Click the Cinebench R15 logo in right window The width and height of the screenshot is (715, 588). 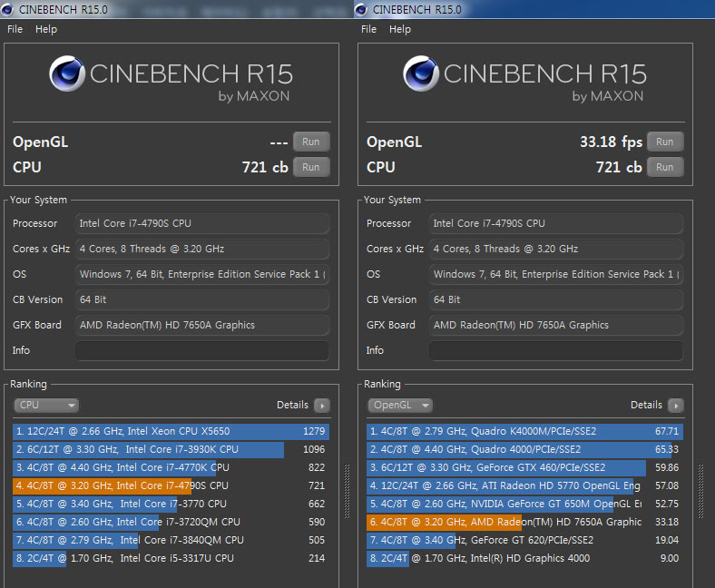[x=524, y=79]
